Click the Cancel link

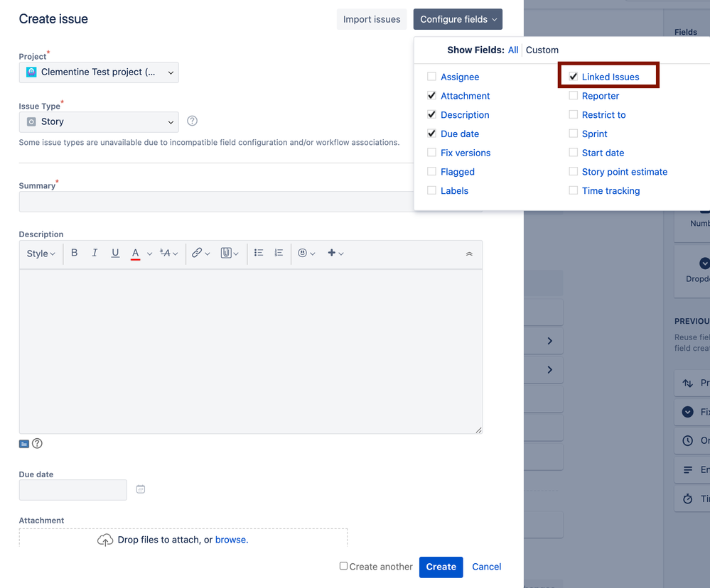486,567
